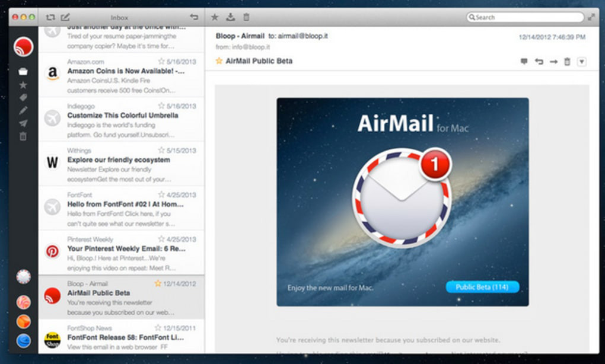Open the tags/labels icon in sidebar
The width and height of the screenshot is (605, 364).
[23, 98]
